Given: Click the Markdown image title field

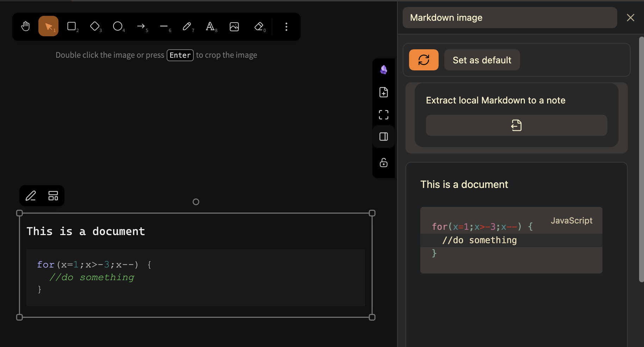Looking at the screenshot, I should tap(510, 18).
